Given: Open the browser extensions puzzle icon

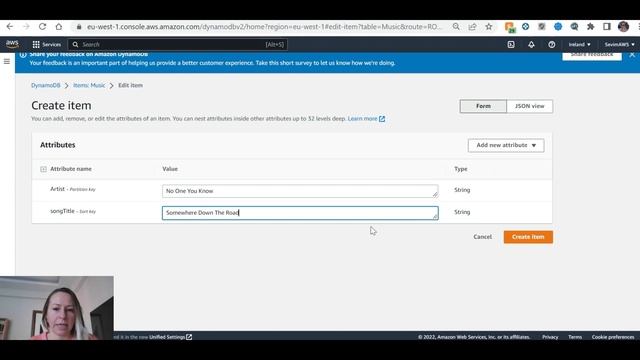Looking at the screenshot, I should point(591,27).
